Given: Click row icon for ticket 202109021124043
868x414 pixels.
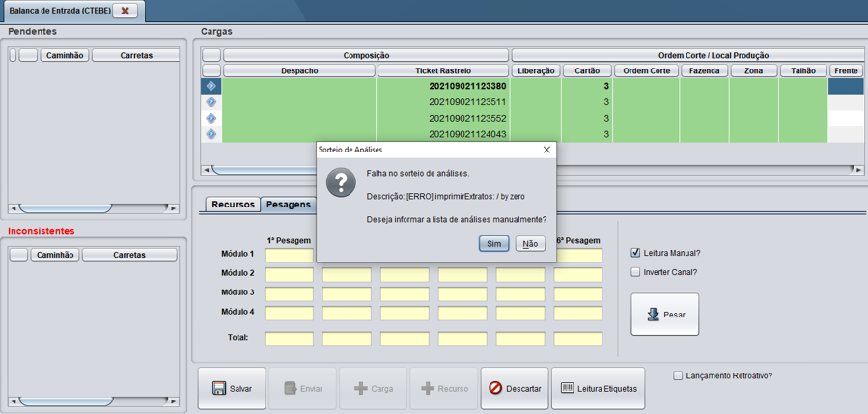Looking at the screenshot, I should tap(210, 134).
